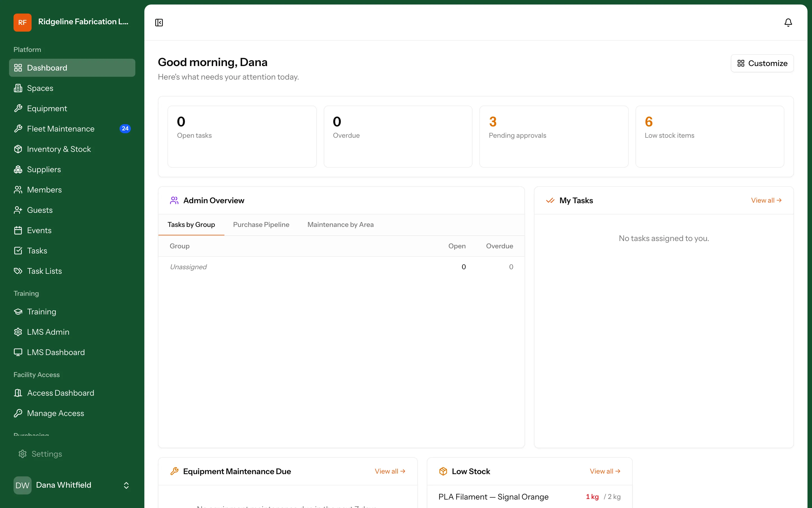Screen dimensions: 812x508
Task: Click the RF organization logo
Action: 23,22
